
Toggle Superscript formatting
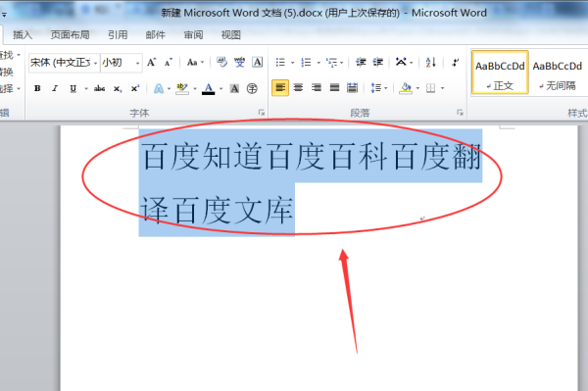pyautogui.click(x=135, y=88)
